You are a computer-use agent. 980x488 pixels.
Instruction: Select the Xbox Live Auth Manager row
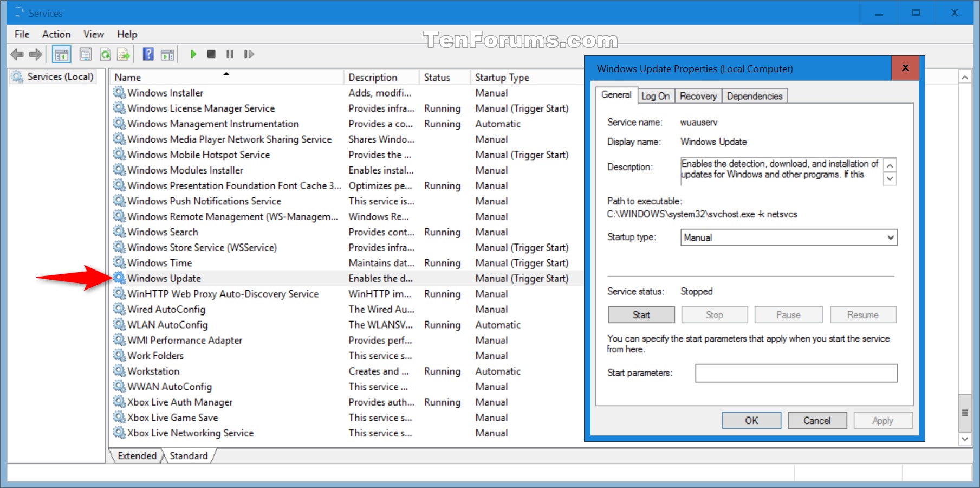click(347, 402)
